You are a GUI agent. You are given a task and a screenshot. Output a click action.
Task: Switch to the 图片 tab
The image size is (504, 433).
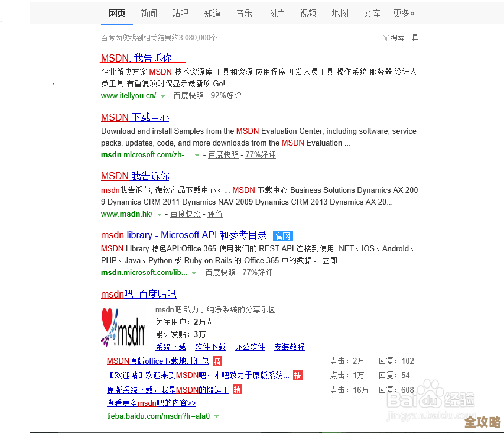[x=276, y=13]
